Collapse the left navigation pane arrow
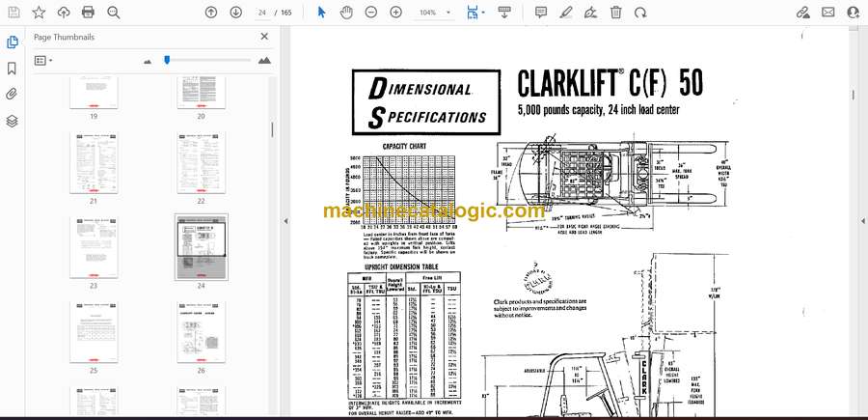This screenshot has height=420, width=868. click(285, 221)
